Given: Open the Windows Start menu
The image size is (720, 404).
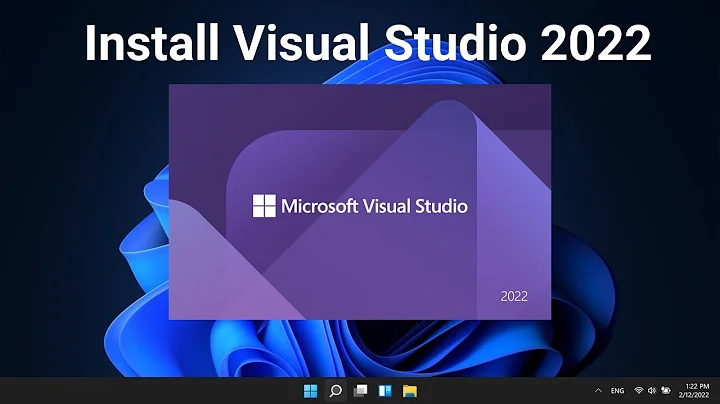Looking at the screenshot, I should coord(310,391).
